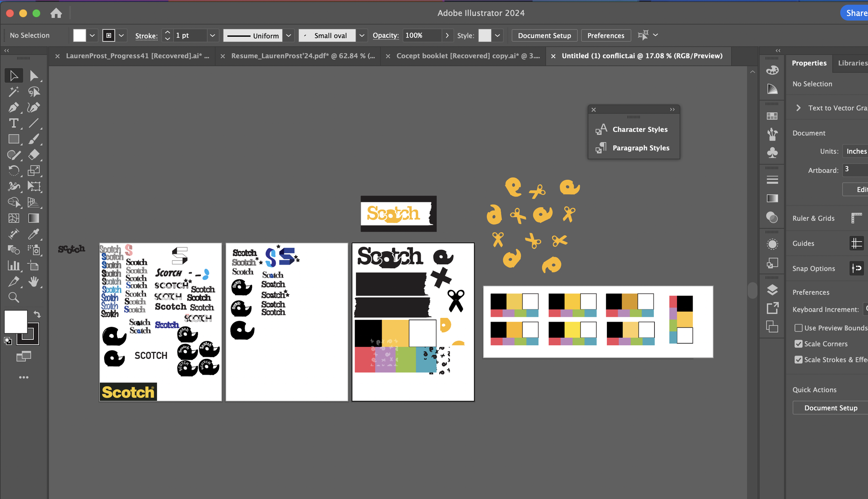Select the Type tool
The width and height of the screenshot is (868, 499).
pyautogui.click(x=14, y=123)
